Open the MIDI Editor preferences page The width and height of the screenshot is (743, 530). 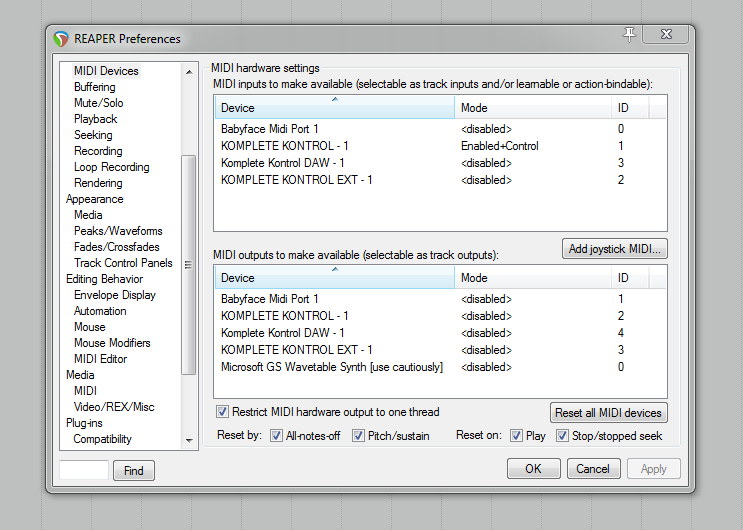click(100, 359)
